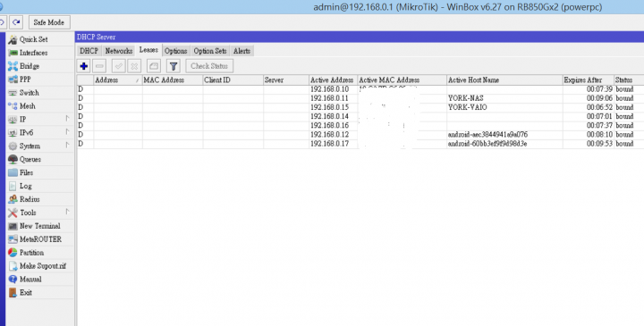Sort by MAC Address column header

pos(173,80)
